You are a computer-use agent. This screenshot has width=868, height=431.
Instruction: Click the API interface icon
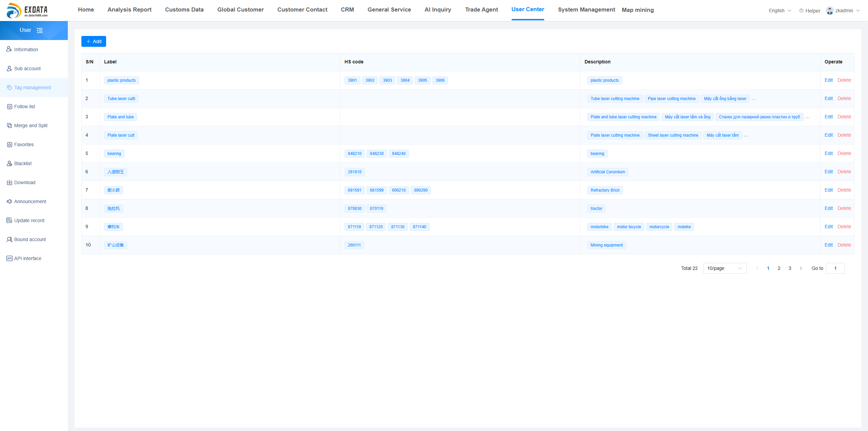tap(9, 258)
